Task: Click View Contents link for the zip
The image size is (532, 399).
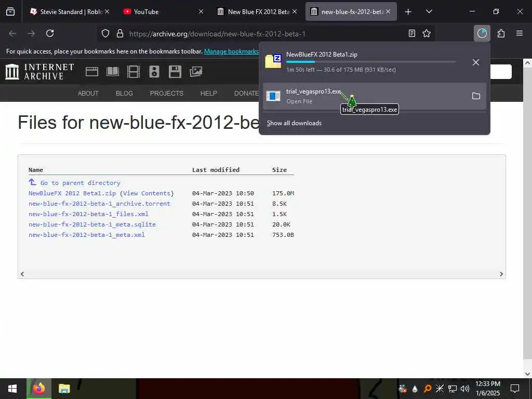Action: [x=147, y=193]
